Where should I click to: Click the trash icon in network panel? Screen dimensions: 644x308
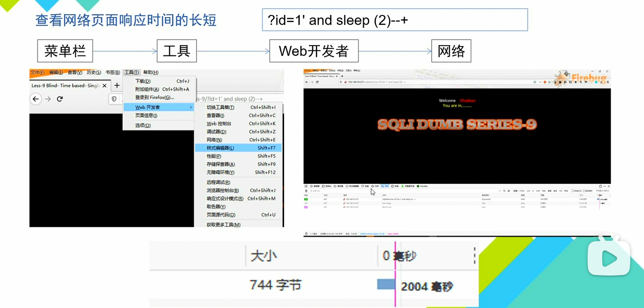[306, 191]
